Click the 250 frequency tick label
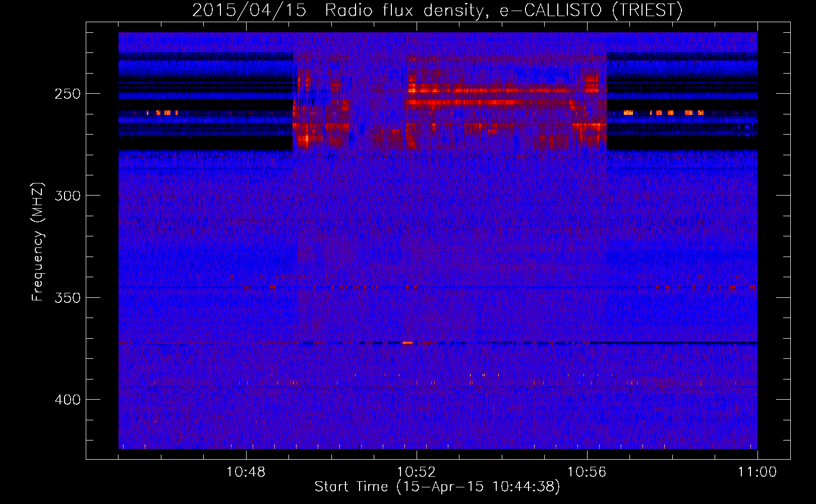Screen dimensions: 816x504 tap(68, 94)
